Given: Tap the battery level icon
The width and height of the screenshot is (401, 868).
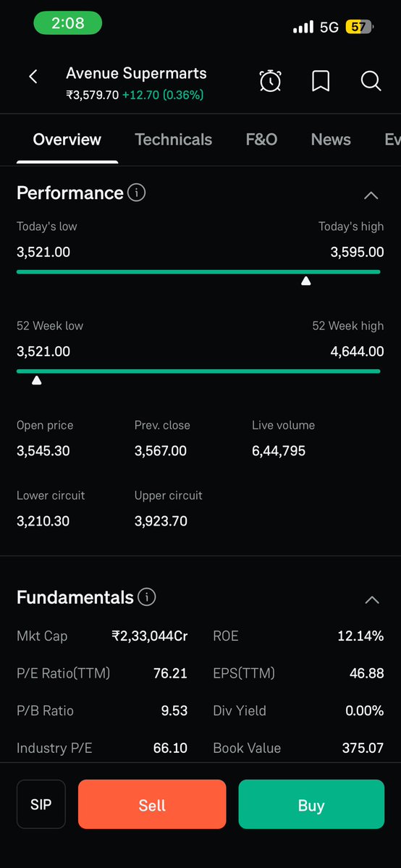Looking at the screenshot, I should (360, 27).
